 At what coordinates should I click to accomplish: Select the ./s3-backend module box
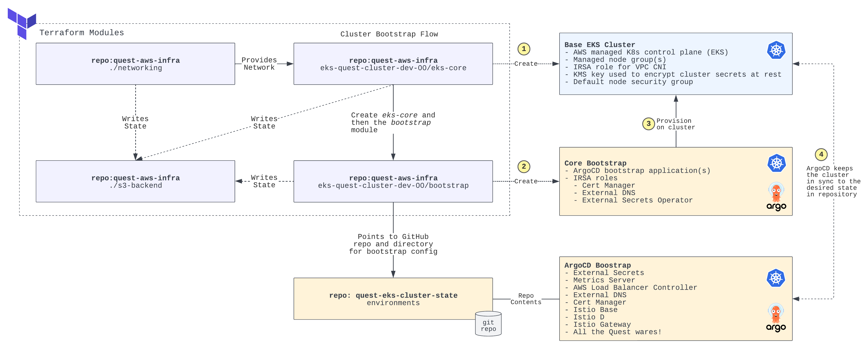(x=135, y=181)
